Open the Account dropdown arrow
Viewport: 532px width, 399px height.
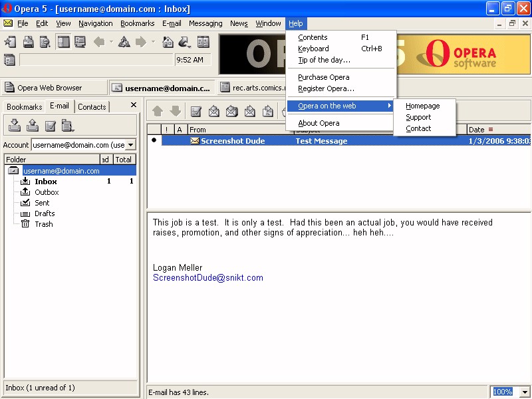pos(130,145)
